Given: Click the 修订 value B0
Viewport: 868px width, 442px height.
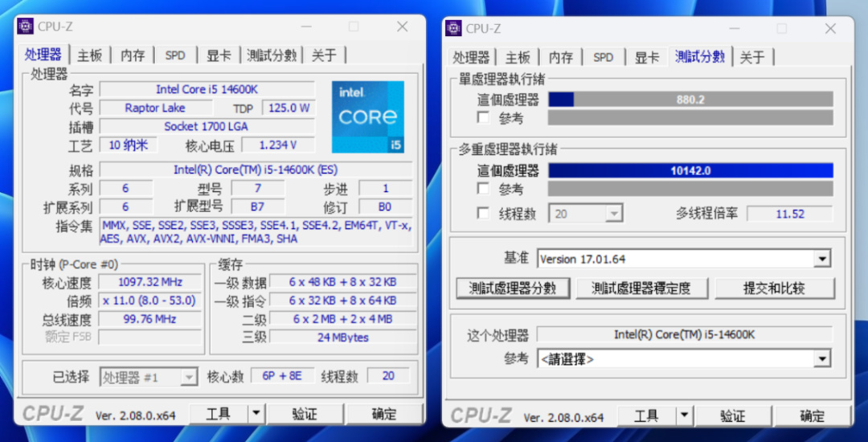Looking at the screenshot, I should pyautogui.click(x=386, y=207).
